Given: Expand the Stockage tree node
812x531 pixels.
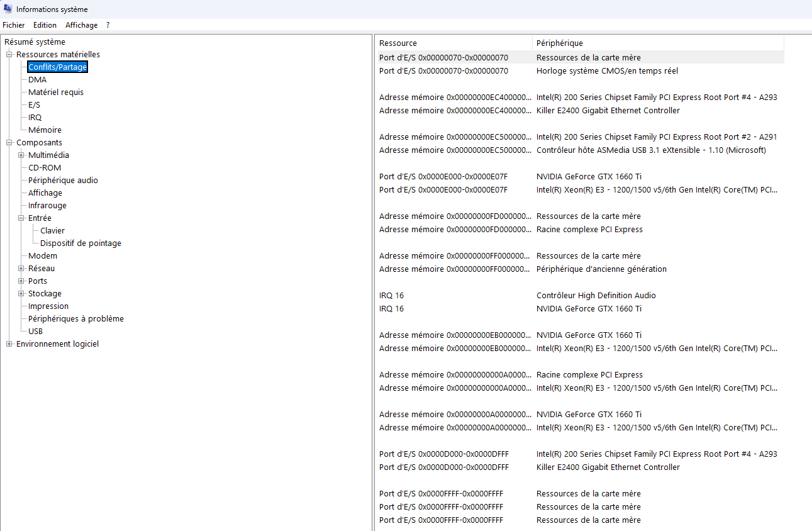Looking at the screenshot, I should pyautogui.click(x=21, y=294).
